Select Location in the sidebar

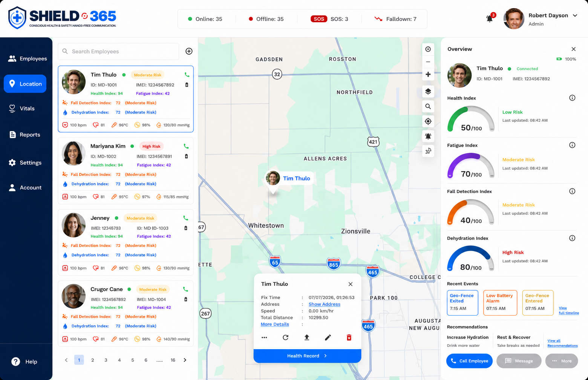(25, 84)
